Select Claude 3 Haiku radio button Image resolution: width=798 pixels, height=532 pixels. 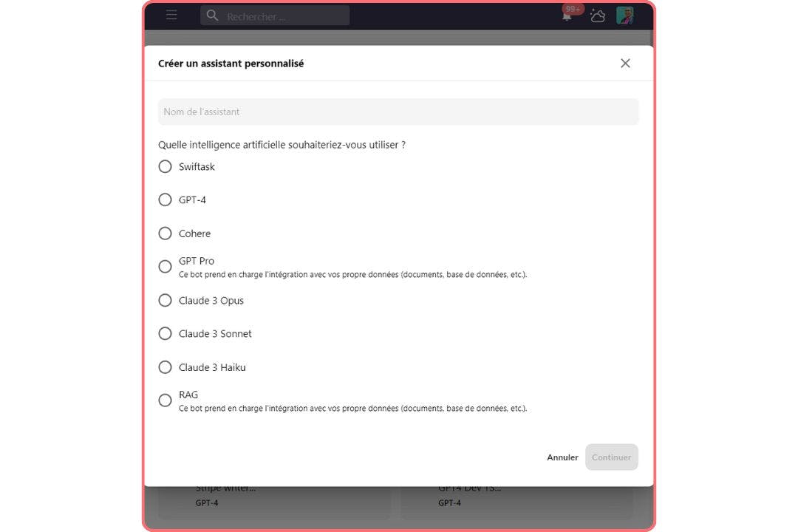pos(166,367)
